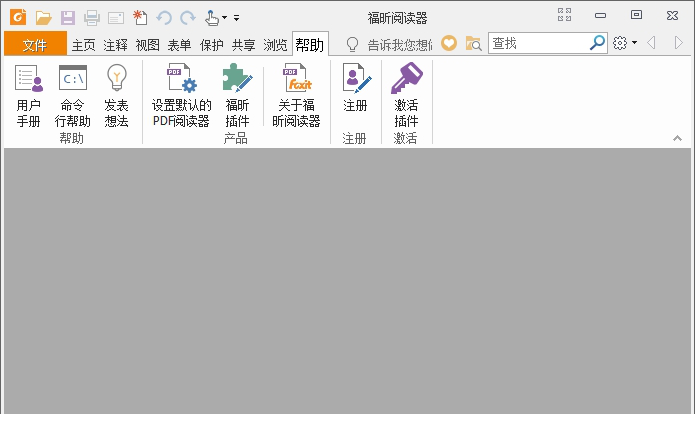695x430 pixels.
Task: Toggle the ribbon display mode icon
Action: pos(564,15)
